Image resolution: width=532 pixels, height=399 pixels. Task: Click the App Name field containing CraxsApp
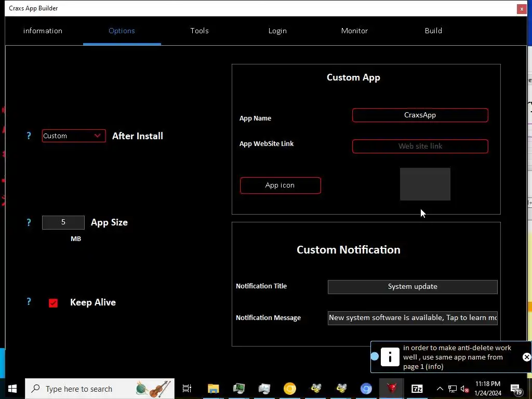[420, 115]
